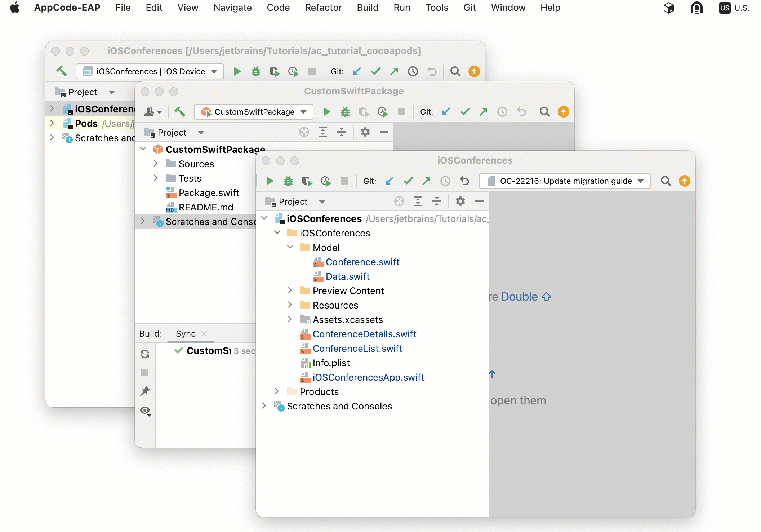Hide the front iOSConferences Project panel with the minus icon
This screenshot has height=532, width=761.
pos(479,201)
